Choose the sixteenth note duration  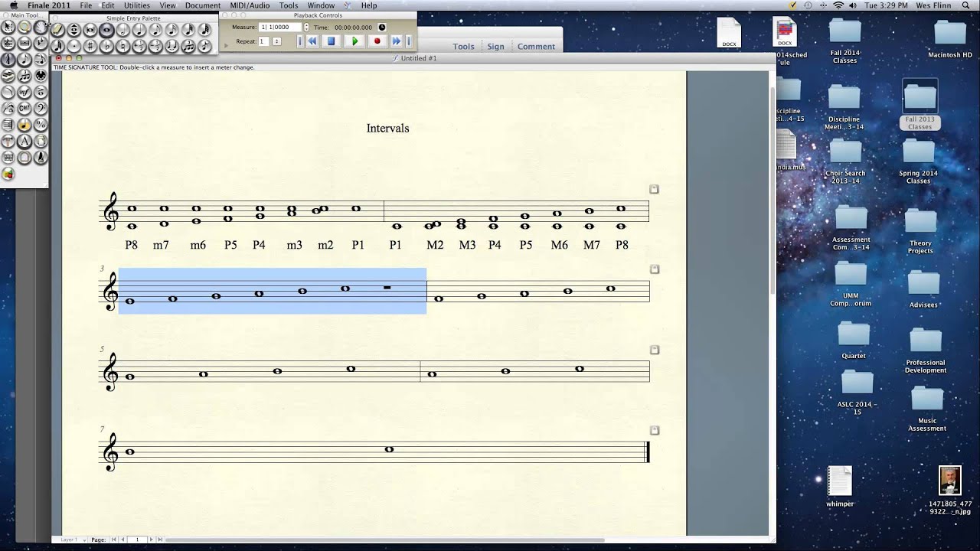click(172, 30)
